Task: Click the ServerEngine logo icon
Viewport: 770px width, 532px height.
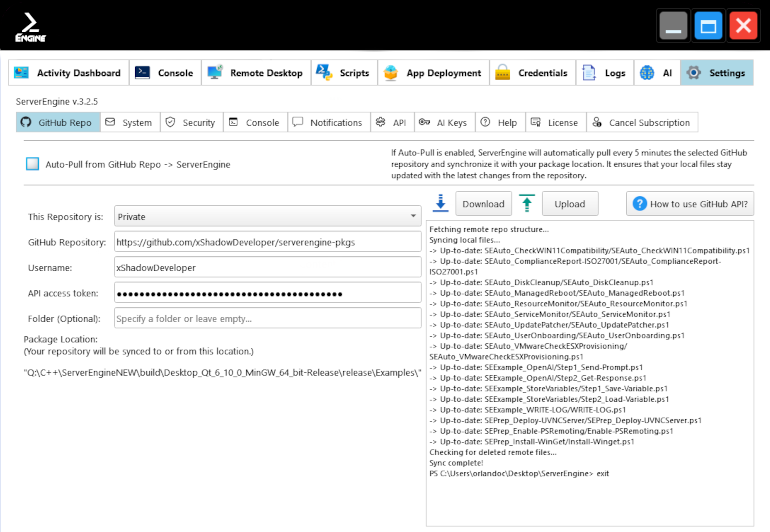Action: tap(30, 27)
